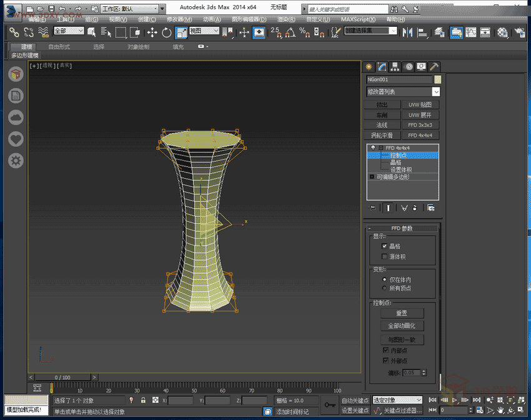Open the MAXScript menu
The width and height of the screenshot is (531, 420).
pos(358,19)
